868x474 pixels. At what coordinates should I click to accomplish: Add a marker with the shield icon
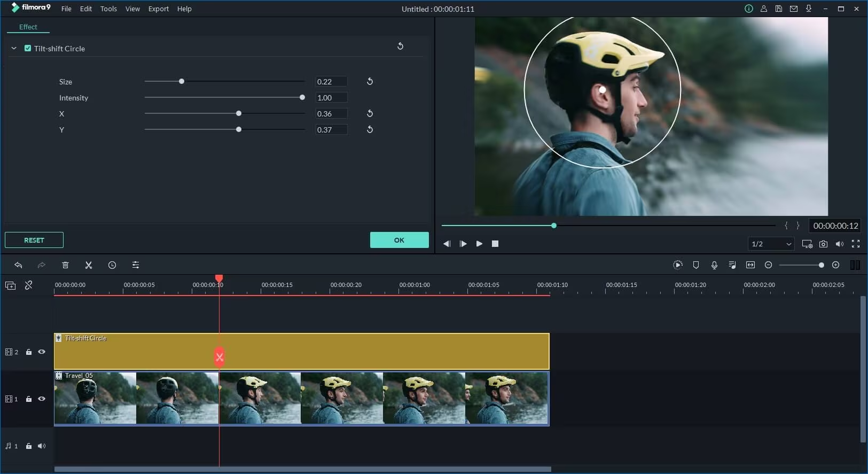696,265
